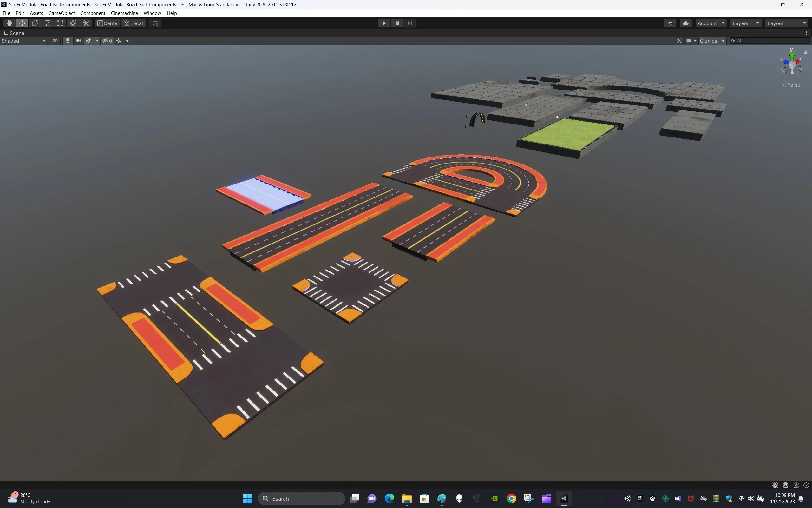Click debugger bug status icon
The width and height of the screenshot is (812, 508).
click(x=775, y=485)
